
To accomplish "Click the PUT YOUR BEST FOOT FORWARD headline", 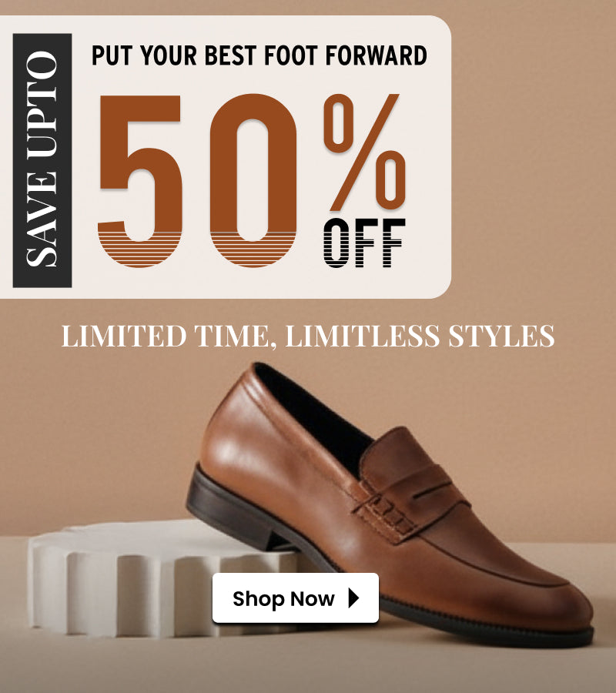I will pyautogui.click(x=259, y=55).
